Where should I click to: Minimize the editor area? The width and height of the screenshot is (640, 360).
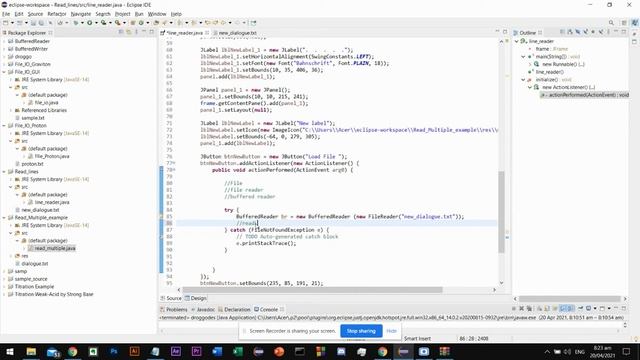coord(497,31)
